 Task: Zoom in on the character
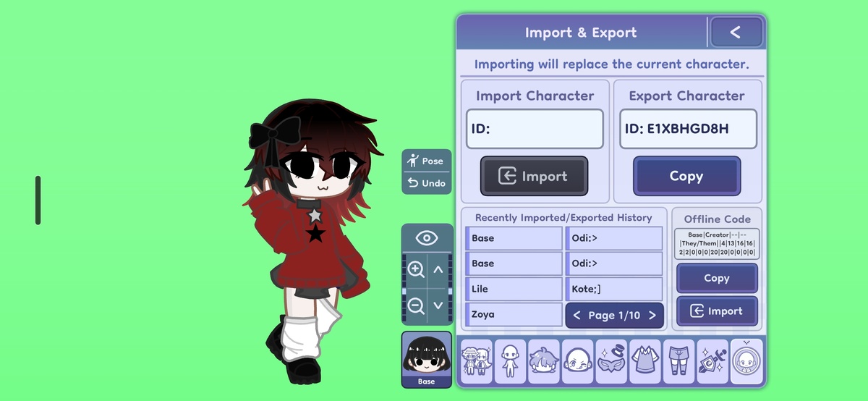(416, 270)
